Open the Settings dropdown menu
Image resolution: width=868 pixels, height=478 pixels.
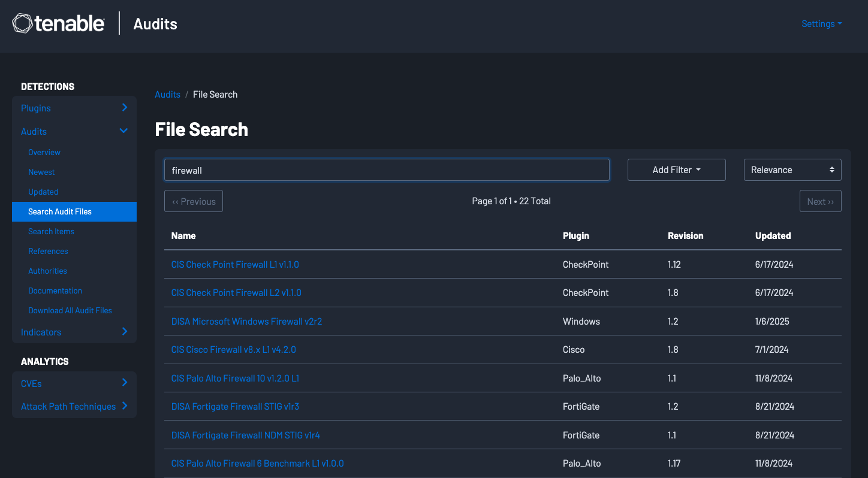[821, 24]
